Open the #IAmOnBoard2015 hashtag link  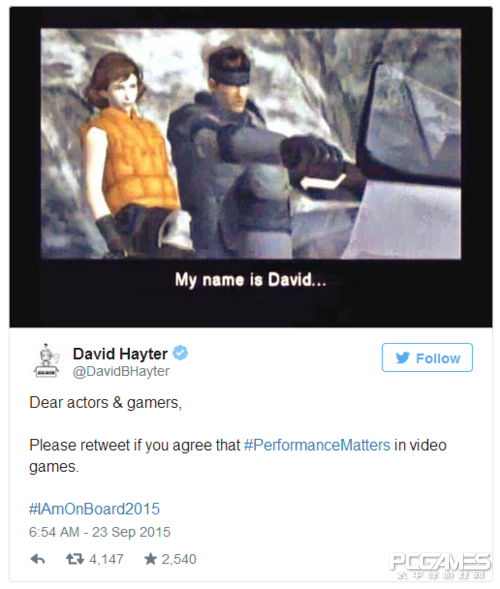94,509
